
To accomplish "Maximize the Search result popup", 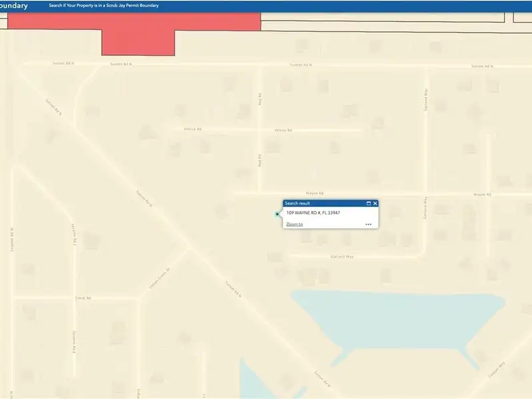I will click(368, 203).
